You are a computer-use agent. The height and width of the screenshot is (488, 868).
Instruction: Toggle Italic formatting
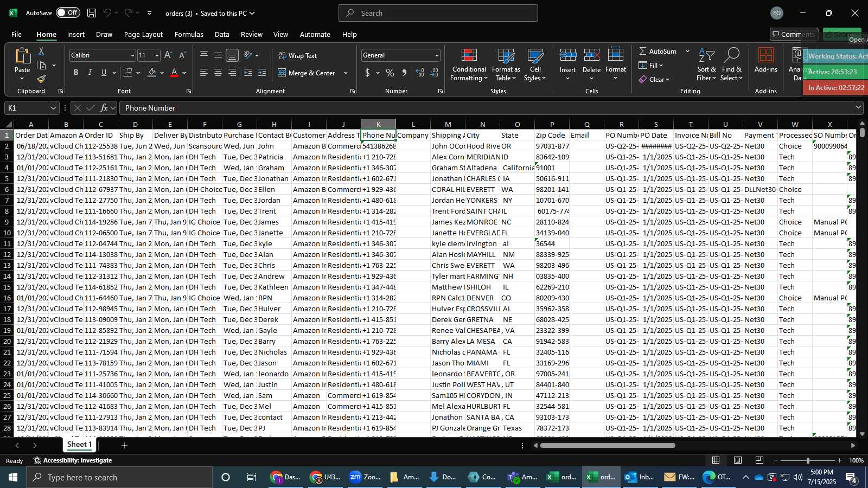coord(90,73)
